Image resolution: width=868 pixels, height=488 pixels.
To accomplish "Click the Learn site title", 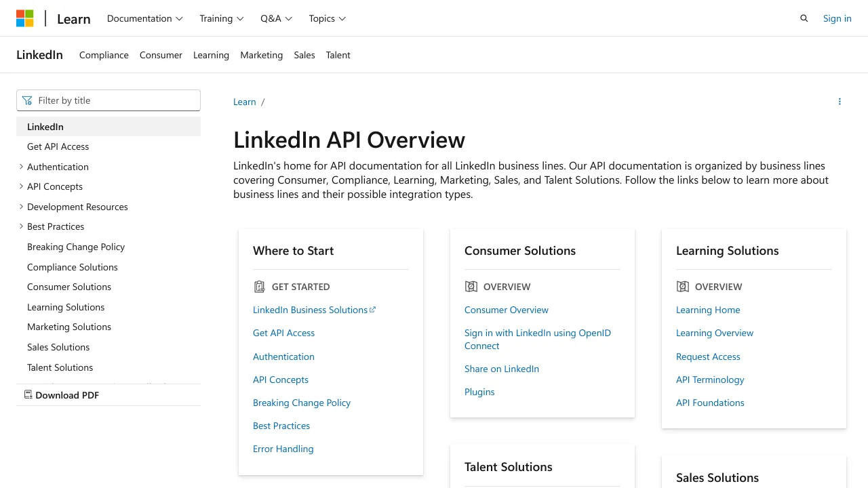I will (74, 19).
